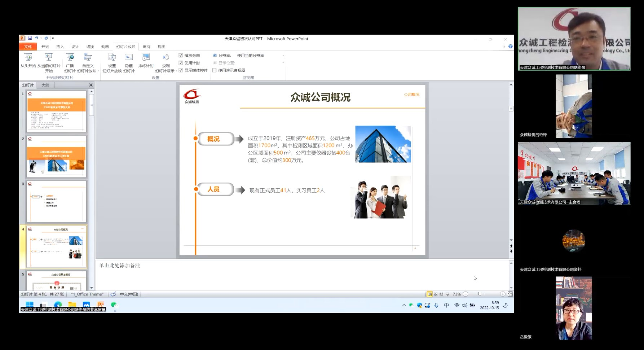The image size is (644, 350).
Task: Start slideshow from current slide (从当前幻灯片开始)
Action: point(49,62)
